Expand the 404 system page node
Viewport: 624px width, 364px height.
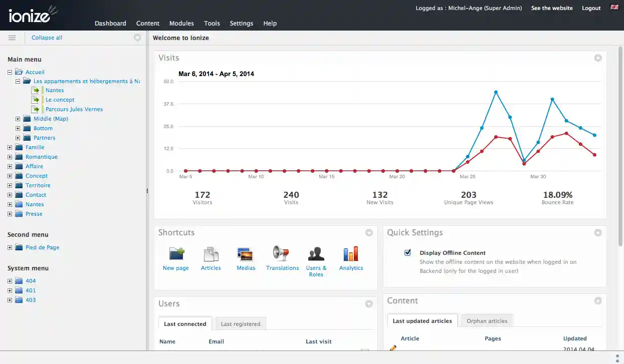coord(10,281)
